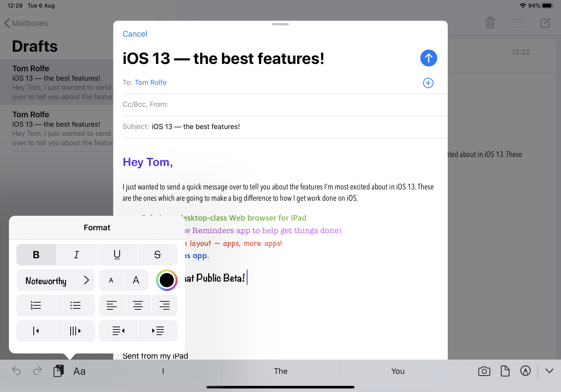Screen dimensions: 561x392
Task: Toggle italic formatting
Action: (x=77, y=255)
